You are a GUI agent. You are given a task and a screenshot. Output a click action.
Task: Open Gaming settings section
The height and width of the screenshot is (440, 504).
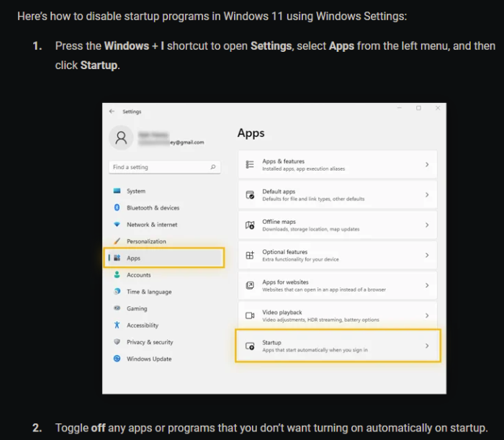[x=165, y=308]
